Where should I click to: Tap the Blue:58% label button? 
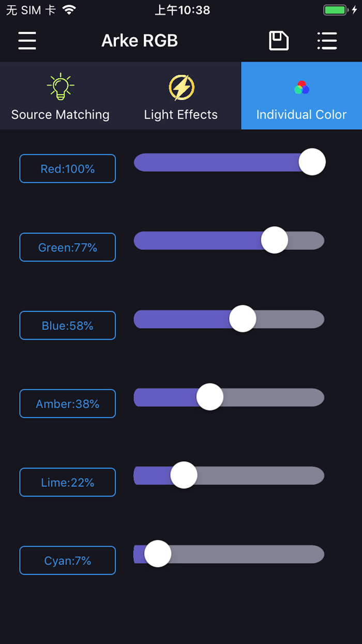[x=67, y=325]
